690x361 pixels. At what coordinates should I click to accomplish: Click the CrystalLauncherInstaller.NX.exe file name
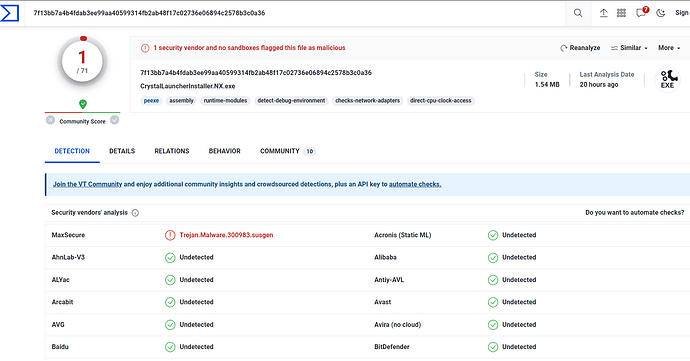188,86
